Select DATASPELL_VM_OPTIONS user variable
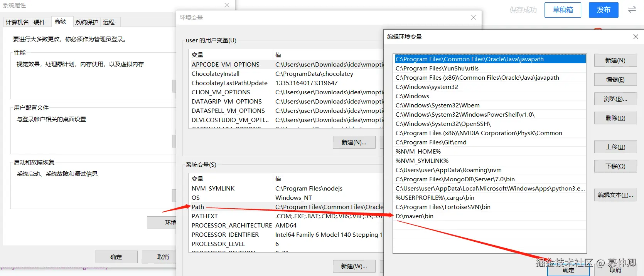 [x=287, y=110]
